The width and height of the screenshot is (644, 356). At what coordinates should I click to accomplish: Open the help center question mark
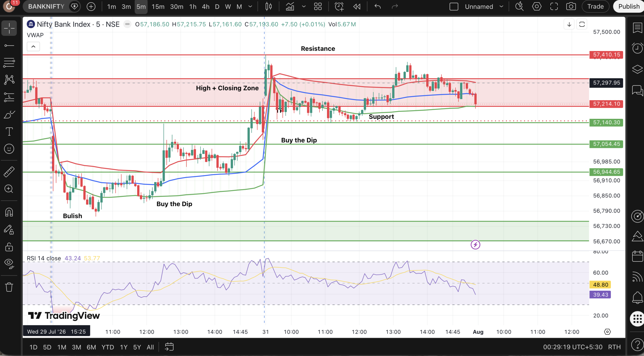[x=637, y=344]
